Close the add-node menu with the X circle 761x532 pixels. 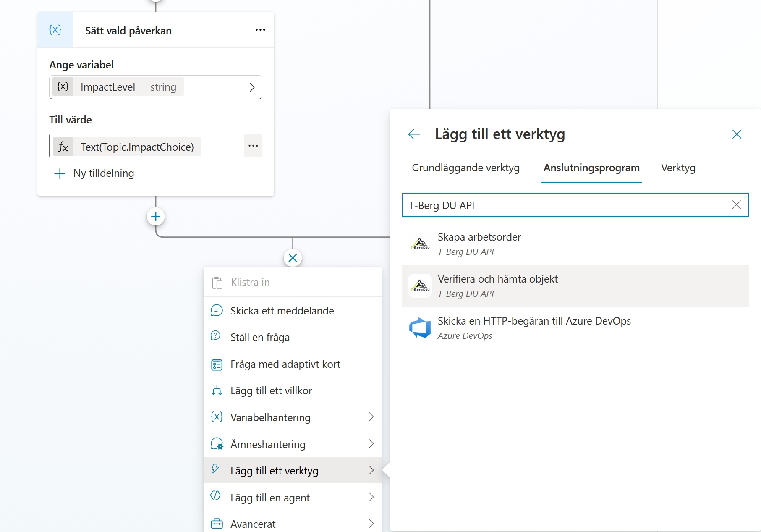(293, 258)
